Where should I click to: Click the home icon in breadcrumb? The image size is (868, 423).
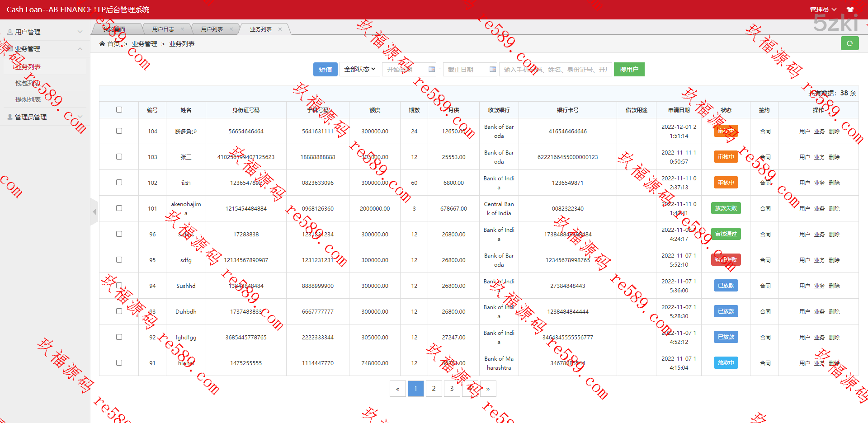click(x=102, y=44)
